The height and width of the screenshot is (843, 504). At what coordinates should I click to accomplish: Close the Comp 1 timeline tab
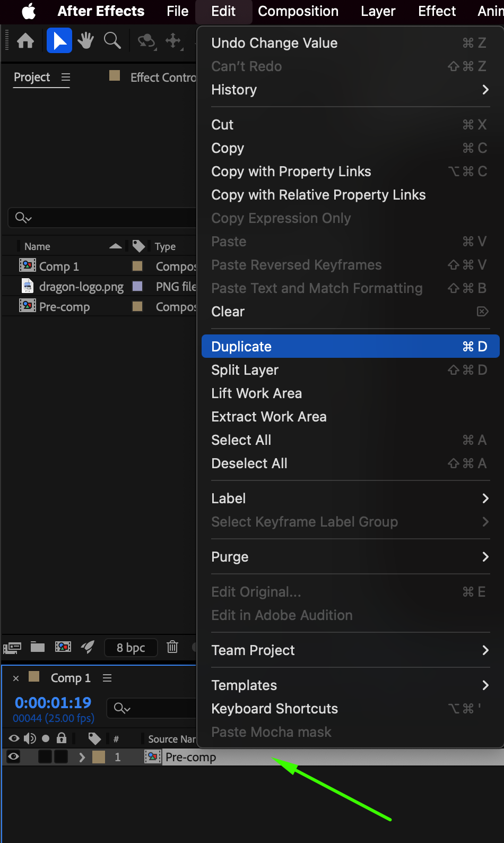click(16, 678)
